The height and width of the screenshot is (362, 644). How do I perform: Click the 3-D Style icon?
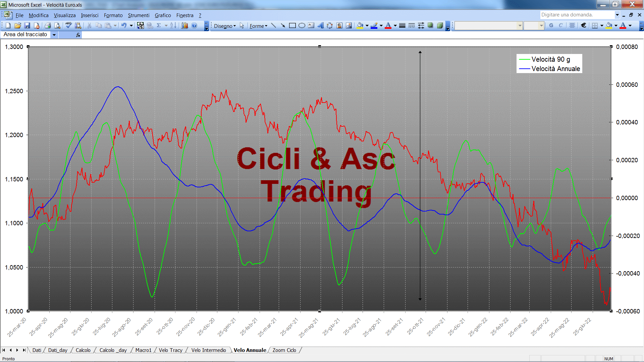pos(440,25)
